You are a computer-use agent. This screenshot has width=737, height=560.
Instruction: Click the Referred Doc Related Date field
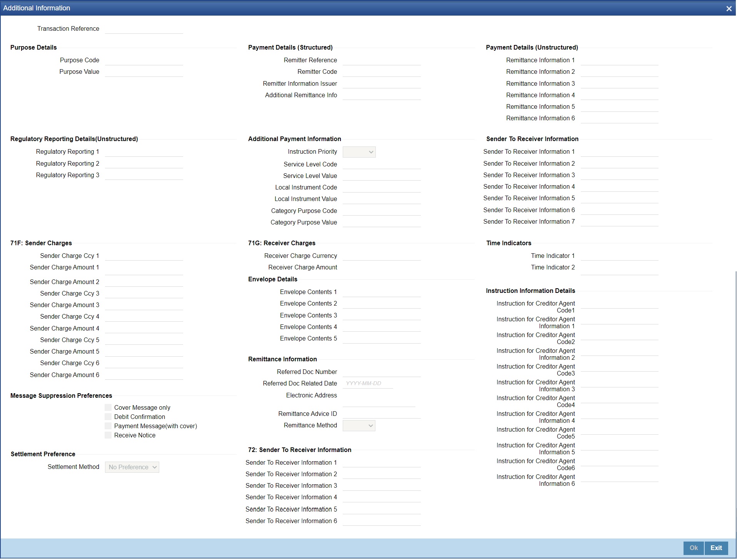[x=368, y=383]
